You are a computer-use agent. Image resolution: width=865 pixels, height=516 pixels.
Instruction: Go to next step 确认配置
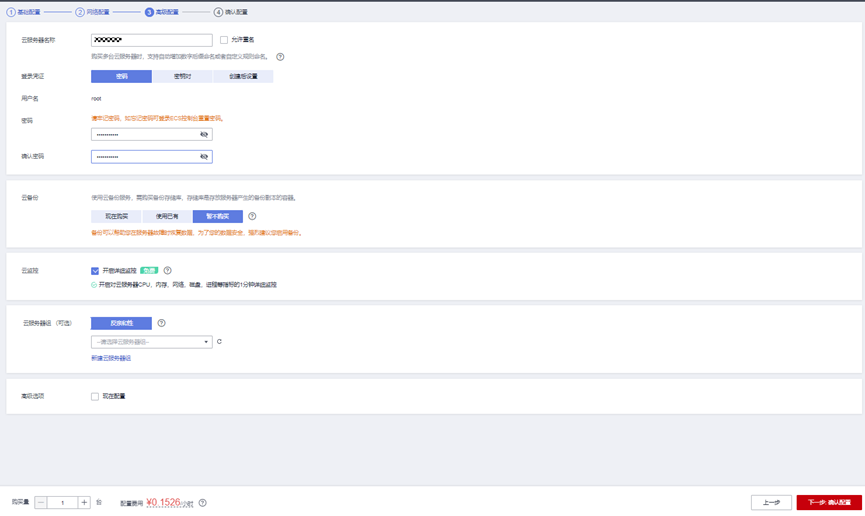click(828, 502)
